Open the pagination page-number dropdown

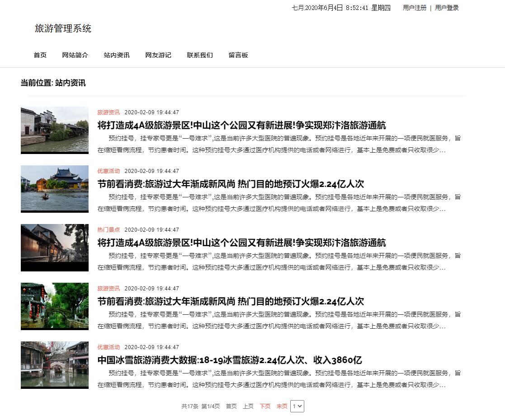297,406
